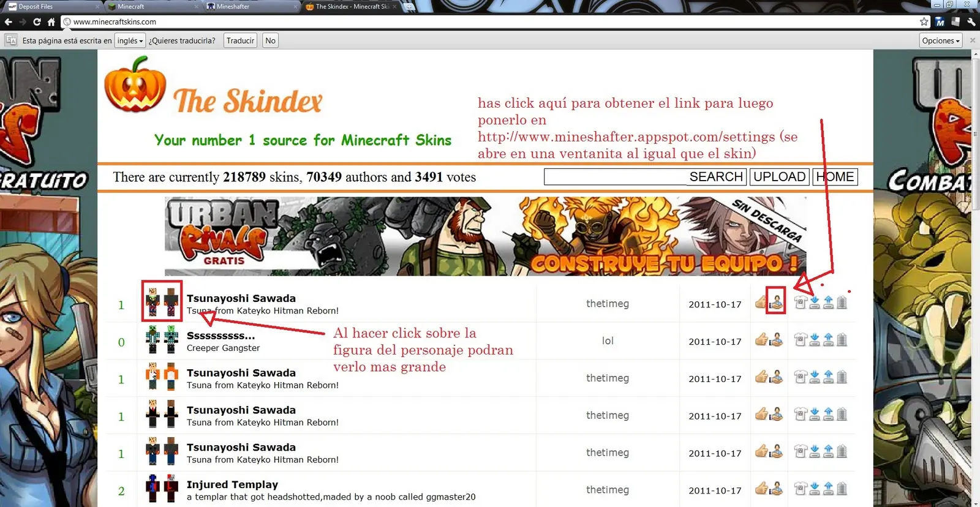Click the t-shirt icon in the Creeper Gangster row
The height and width of the screenshot is (507, 980).
800,340
